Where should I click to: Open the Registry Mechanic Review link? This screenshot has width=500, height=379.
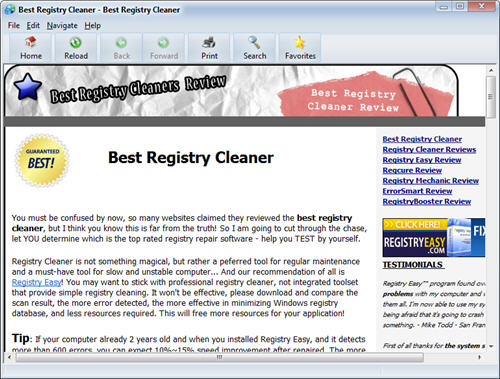point(430,180)
